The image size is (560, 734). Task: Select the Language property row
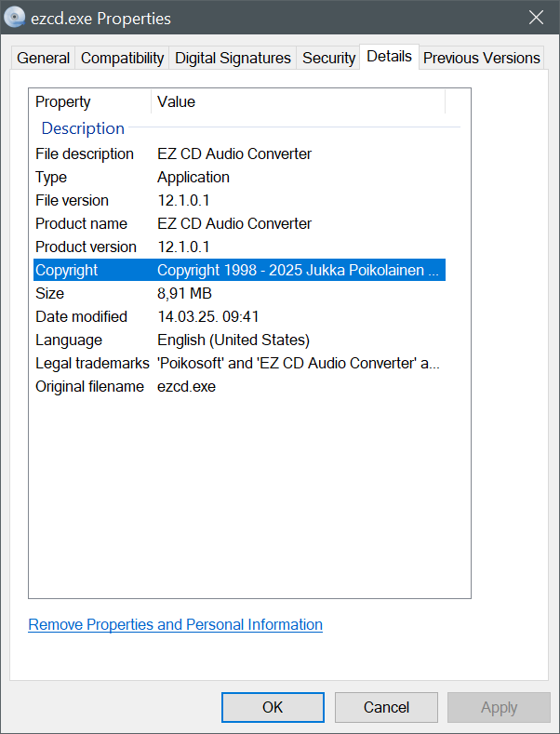pos(239,340)
